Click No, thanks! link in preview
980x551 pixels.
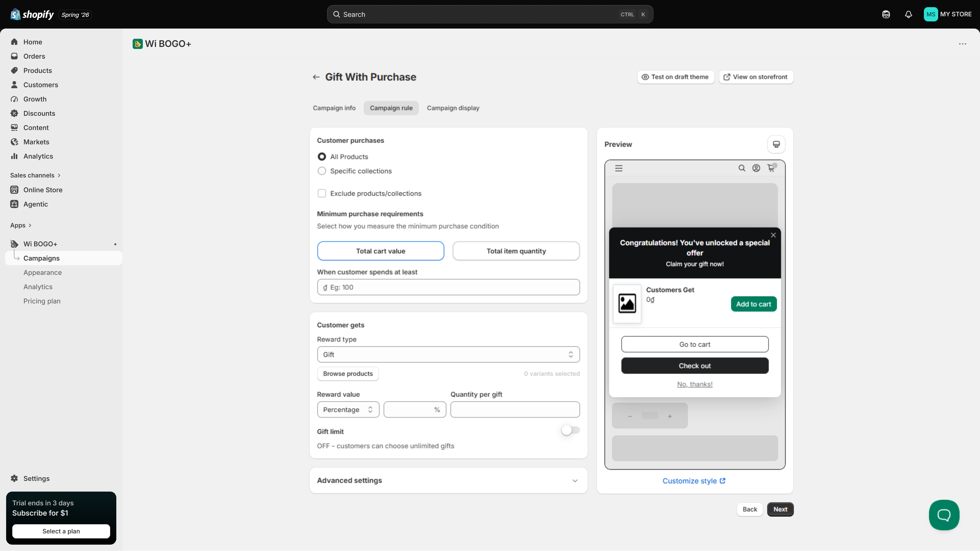695,384
